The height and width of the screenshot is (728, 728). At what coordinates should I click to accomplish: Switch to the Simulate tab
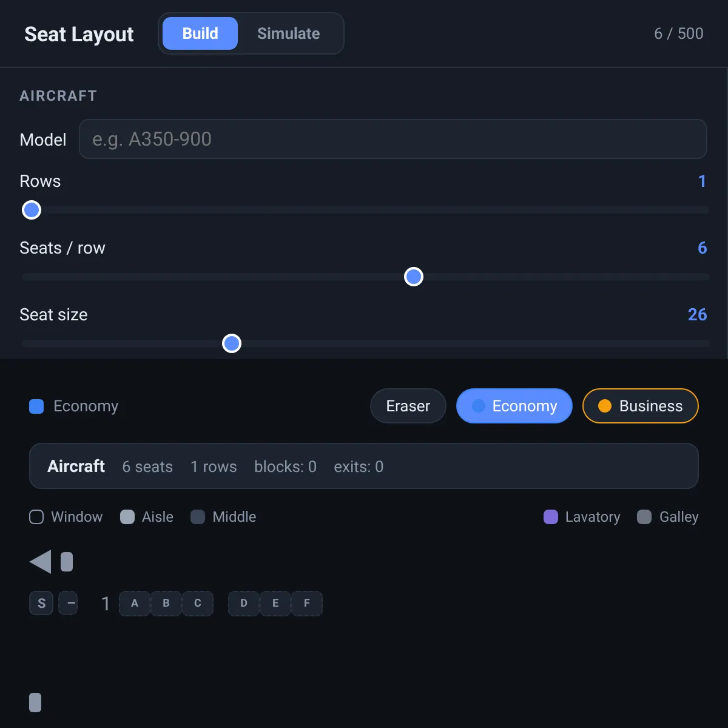click(289, 33)
